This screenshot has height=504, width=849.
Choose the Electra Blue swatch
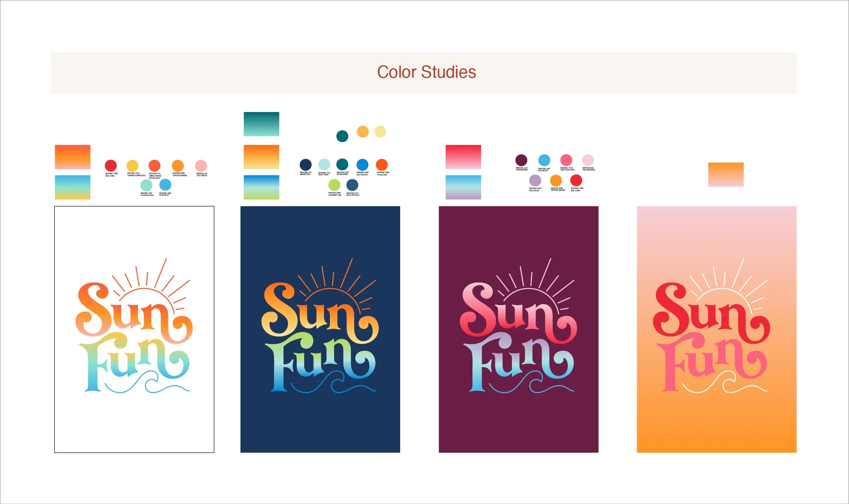[x=362, y=164]
